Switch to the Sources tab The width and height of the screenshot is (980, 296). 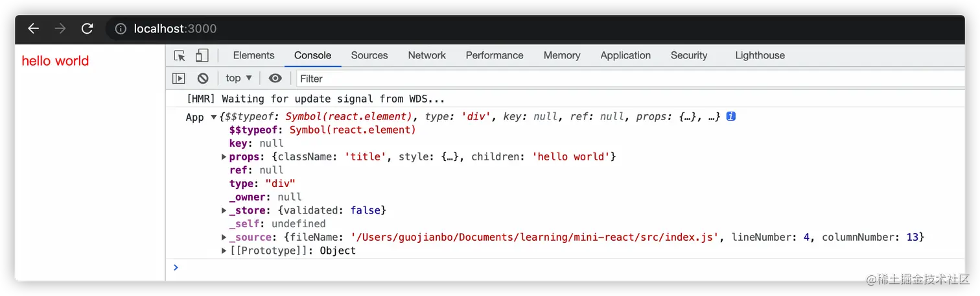(x=369, y=55)
